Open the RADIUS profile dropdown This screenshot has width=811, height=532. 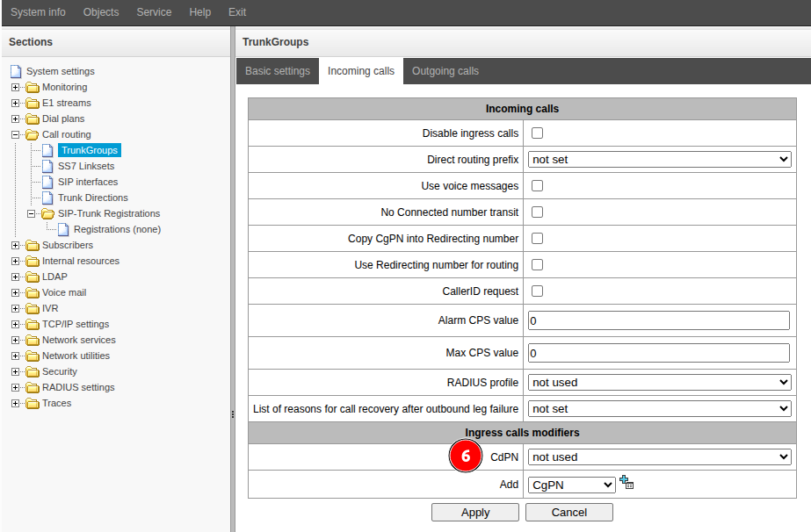[659, 383]
